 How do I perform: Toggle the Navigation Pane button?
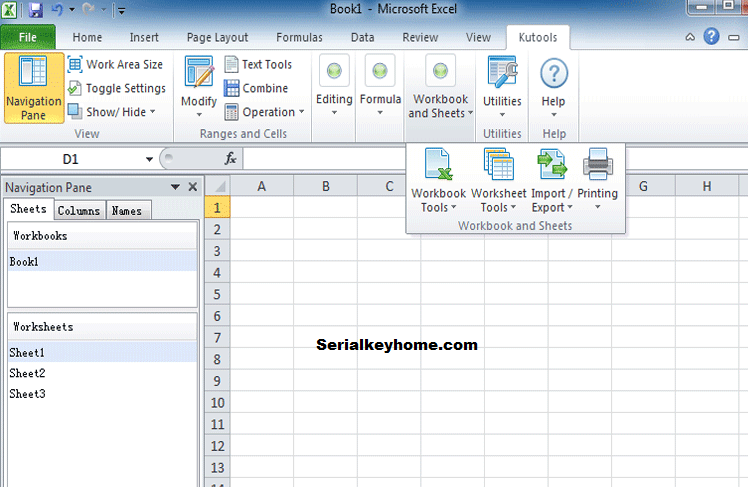[33, 88]
